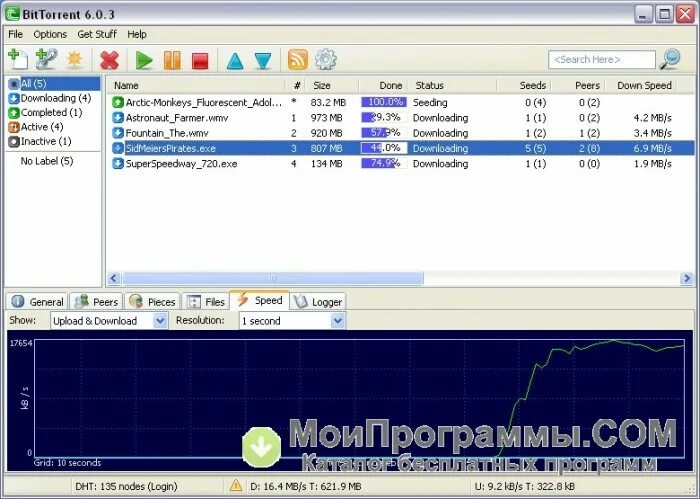Click Move Down Queue triangle icon

click(263, 61)
